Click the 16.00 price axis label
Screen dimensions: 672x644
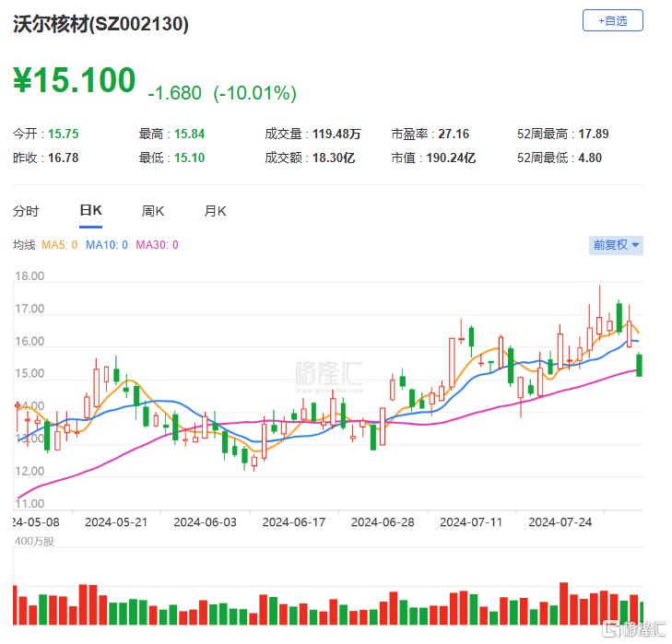coord(29,341)
